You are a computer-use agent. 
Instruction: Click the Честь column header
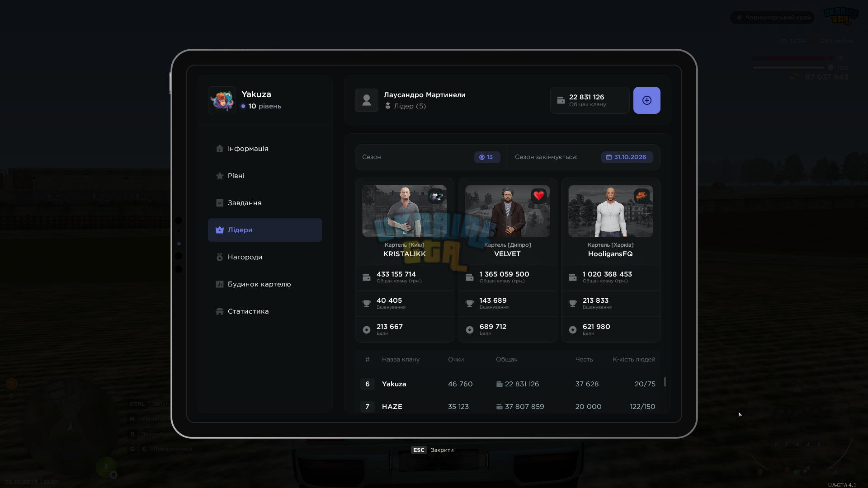click(584, 360)
